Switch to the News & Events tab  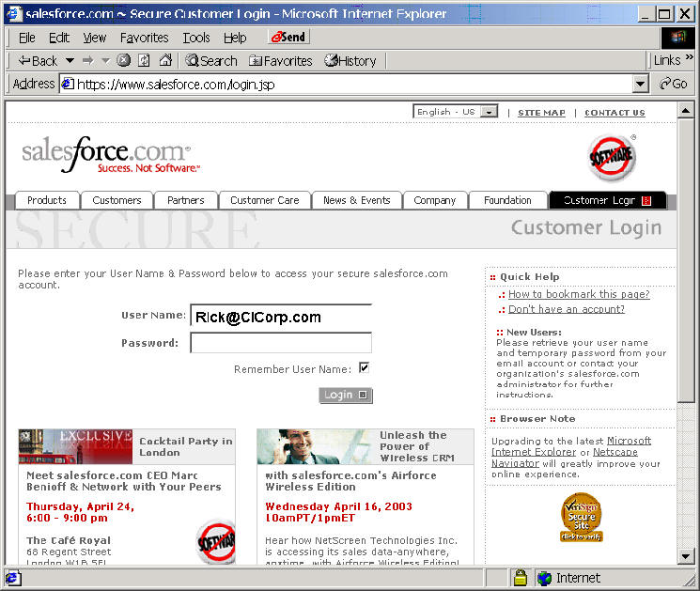point(357,200)
